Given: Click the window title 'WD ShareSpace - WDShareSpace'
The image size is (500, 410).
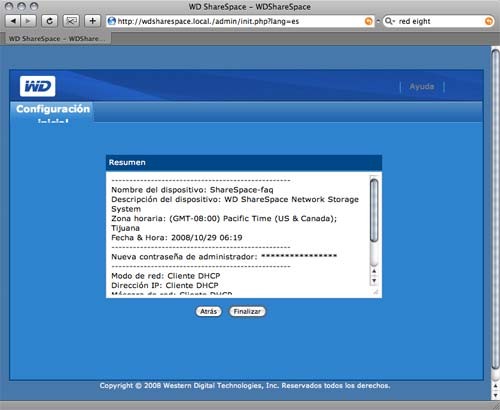Looking at the screenshot, I should coord(250,7).
